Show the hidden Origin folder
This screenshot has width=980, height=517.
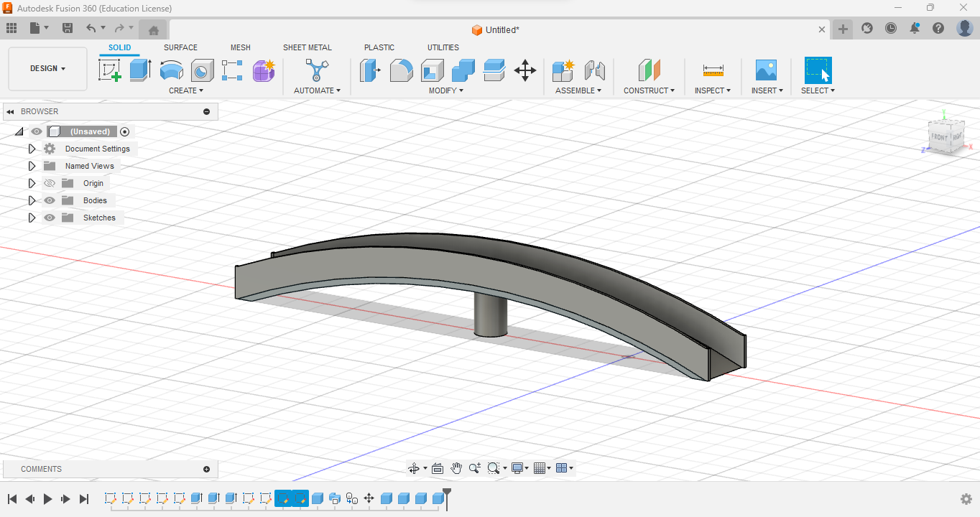(50, 183)
